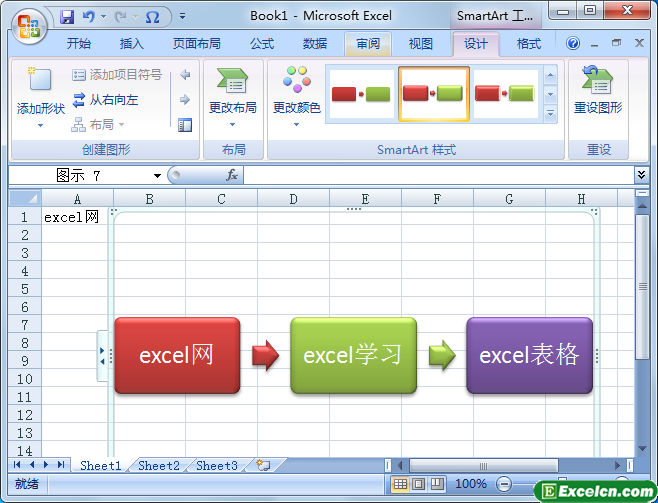The image size is (658, 503).
Task: Click the Text Pane icon in Create Graphic group
Action: tap(185, 125)
